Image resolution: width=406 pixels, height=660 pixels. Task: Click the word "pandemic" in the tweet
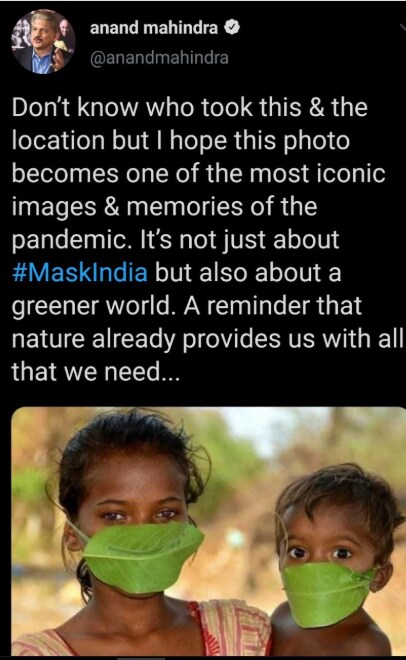coord(69,240)
